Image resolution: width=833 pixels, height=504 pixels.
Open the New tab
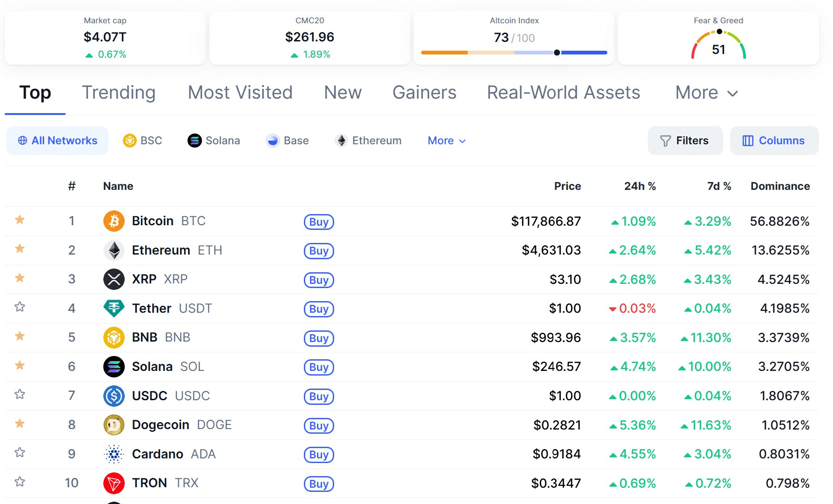[x=343, y=93]
